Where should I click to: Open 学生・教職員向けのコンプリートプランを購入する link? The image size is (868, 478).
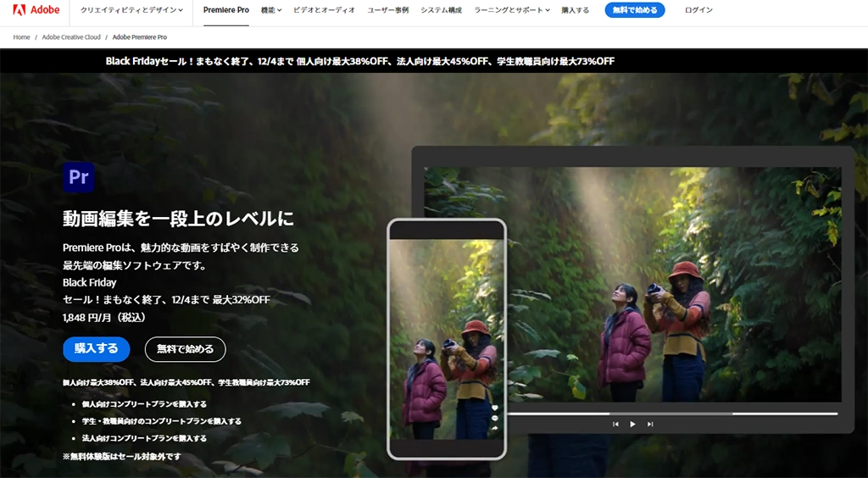point(162,421)
